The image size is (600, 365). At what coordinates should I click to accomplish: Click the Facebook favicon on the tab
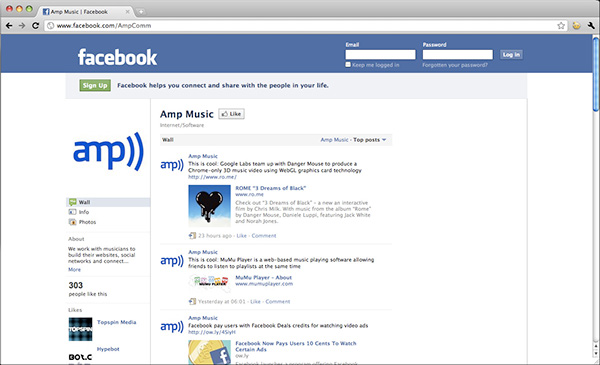point(46,12)
